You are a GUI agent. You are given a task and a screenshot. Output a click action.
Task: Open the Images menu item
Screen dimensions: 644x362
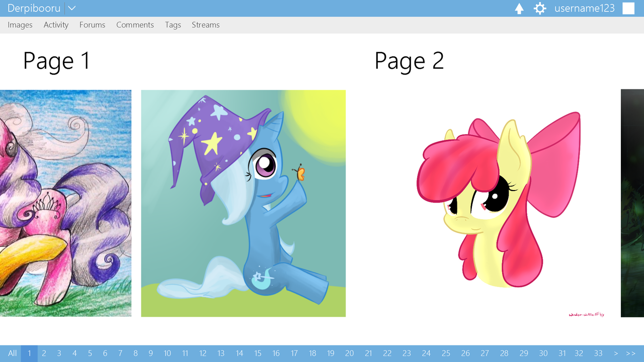(20, 25)
